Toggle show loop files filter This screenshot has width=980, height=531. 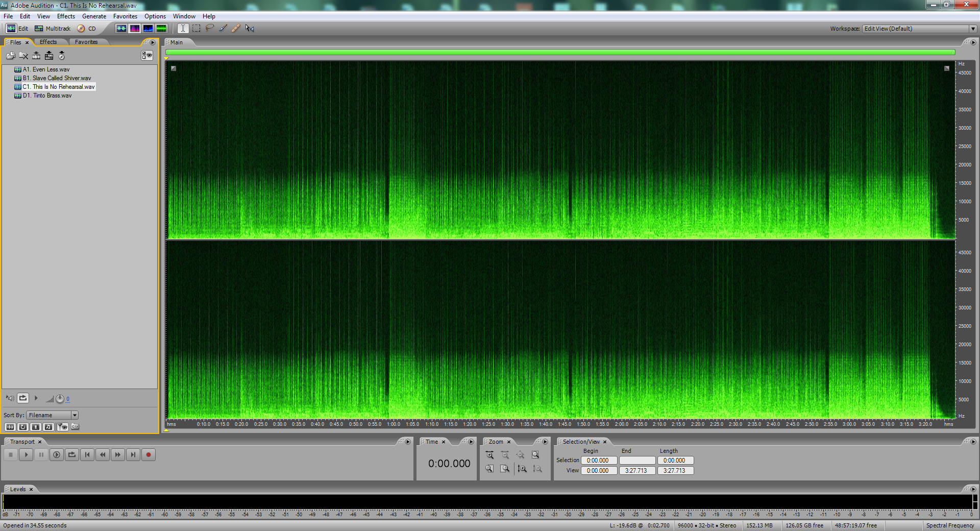point(23,427)
